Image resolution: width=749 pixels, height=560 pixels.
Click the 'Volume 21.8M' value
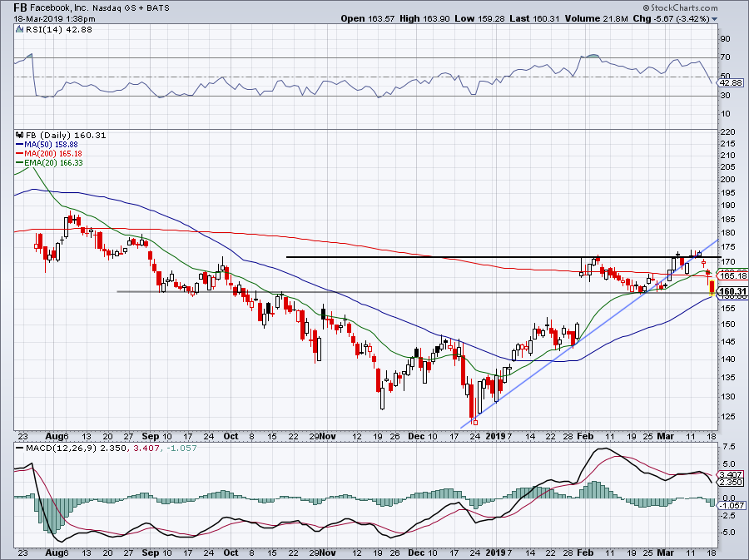596,18
